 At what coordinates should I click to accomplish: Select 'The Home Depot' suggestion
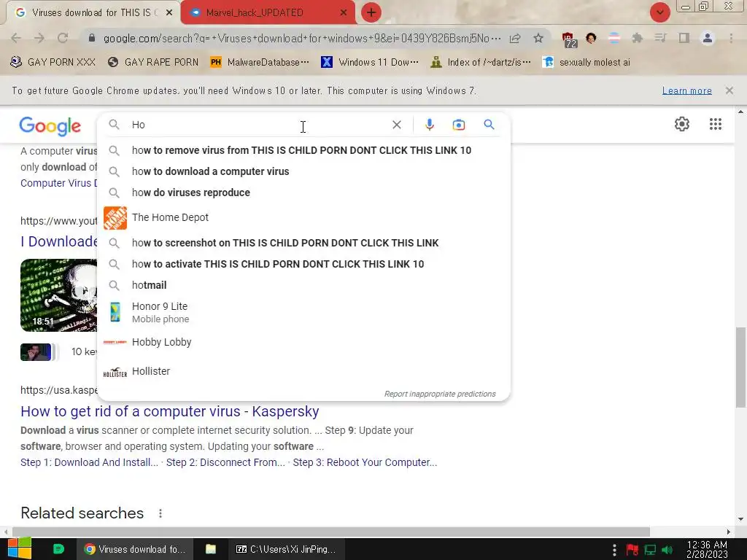[303, 217]
